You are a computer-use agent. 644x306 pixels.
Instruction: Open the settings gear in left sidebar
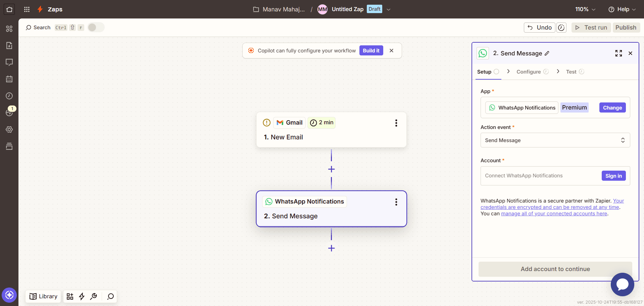[9, 130]
